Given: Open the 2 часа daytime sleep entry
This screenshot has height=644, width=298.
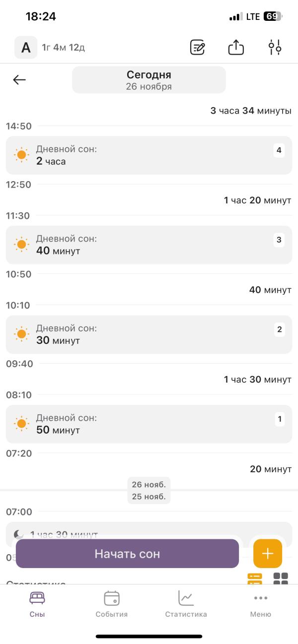Looking at the screenshot, I should point(149,155).
